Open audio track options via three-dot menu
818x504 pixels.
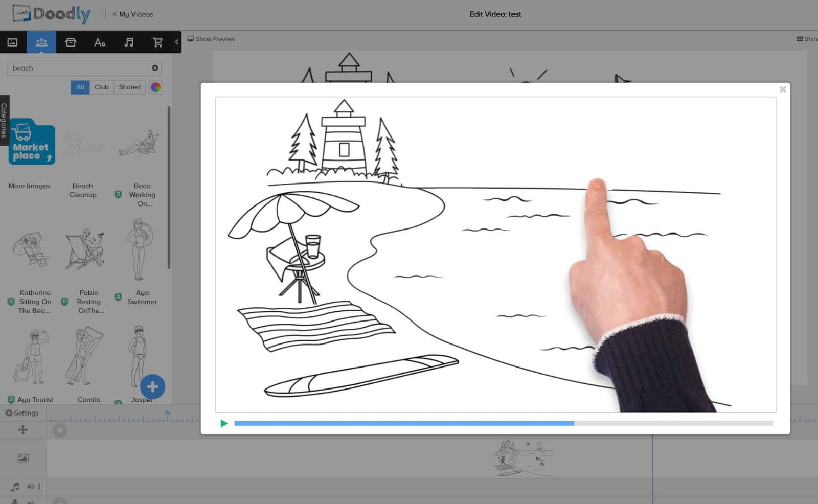pos(40,487)
